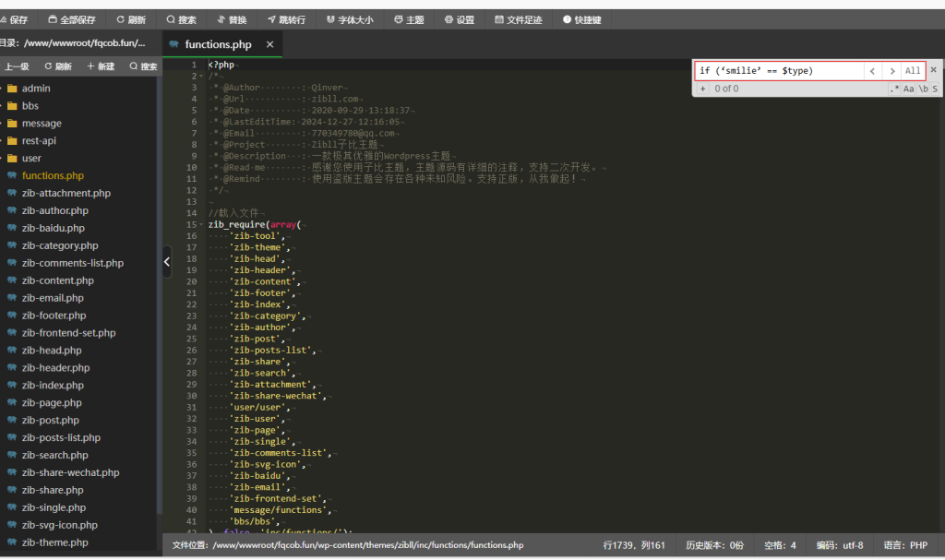Click the 刷新 refresh button in top toolbar
Image resolution: width=945 pixels, height=560 pixels.
(131, 20)
